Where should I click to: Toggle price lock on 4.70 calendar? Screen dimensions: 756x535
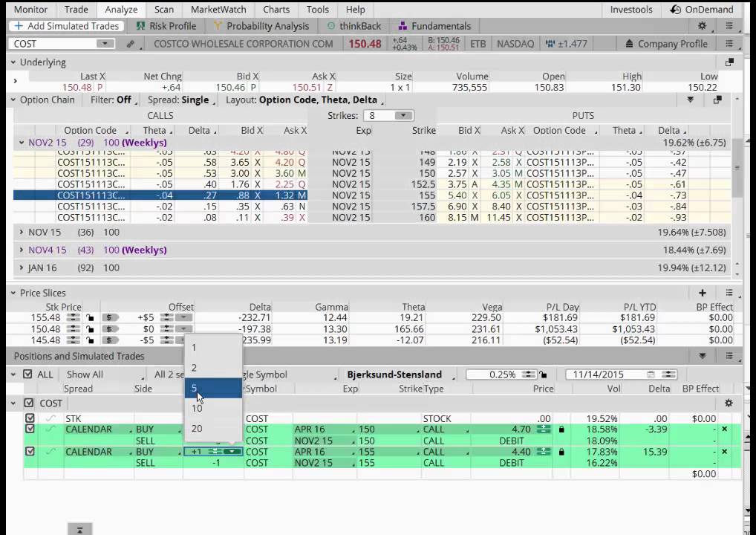pos(561,429)
